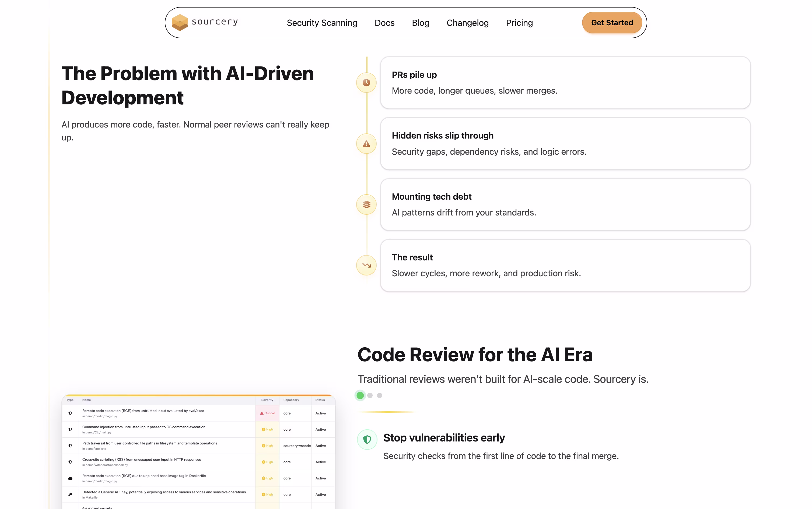The image size is (812, 509).
Task: Click the High badge in the Generic API Key row
Action: click(x=267, y=494)
